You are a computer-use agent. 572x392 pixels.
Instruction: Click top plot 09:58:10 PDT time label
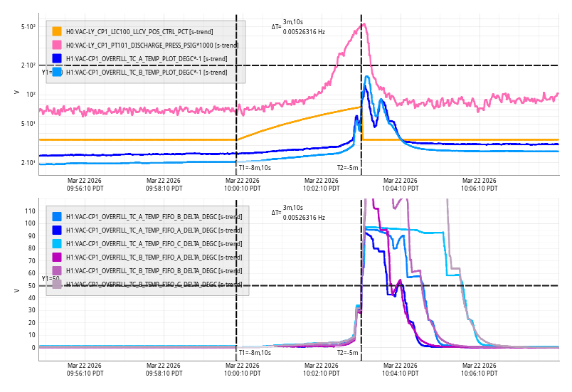click(164, 189)
